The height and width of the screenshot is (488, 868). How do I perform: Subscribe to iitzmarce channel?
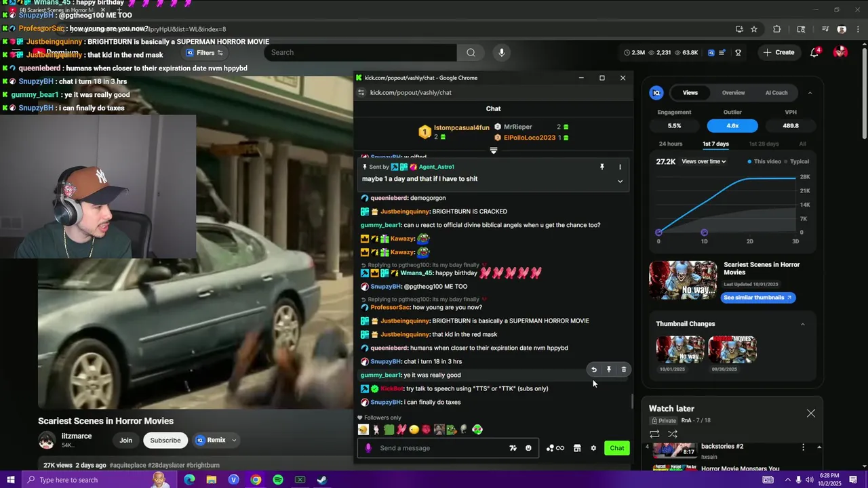165,441
